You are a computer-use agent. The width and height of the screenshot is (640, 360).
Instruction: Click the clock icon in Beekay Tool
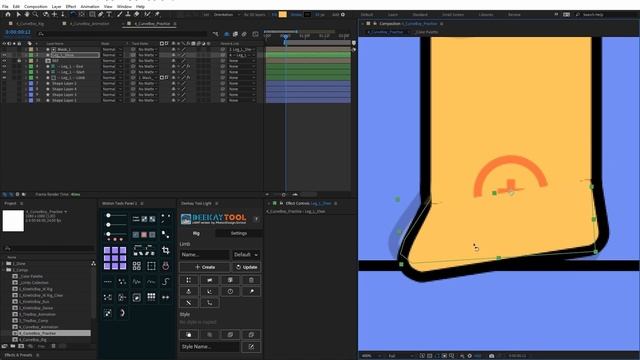(x=230, y=291)
